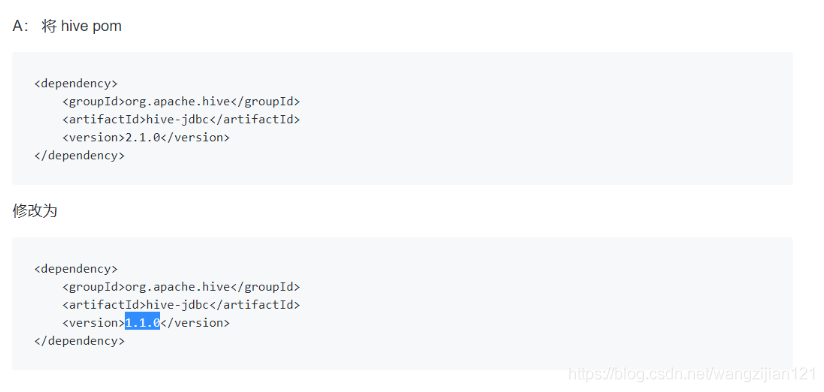Click the second opening dependency tag
The width and height of the screenshot is (824, 392).
(76, 269)
